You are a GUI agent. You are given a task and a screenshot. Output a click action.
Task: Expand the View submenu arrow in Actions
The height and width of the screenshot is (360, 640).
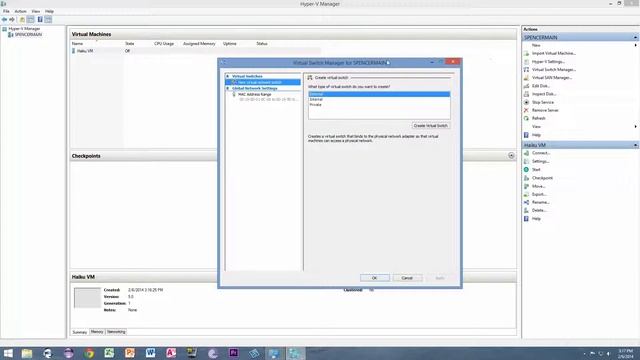pos(636,127)
